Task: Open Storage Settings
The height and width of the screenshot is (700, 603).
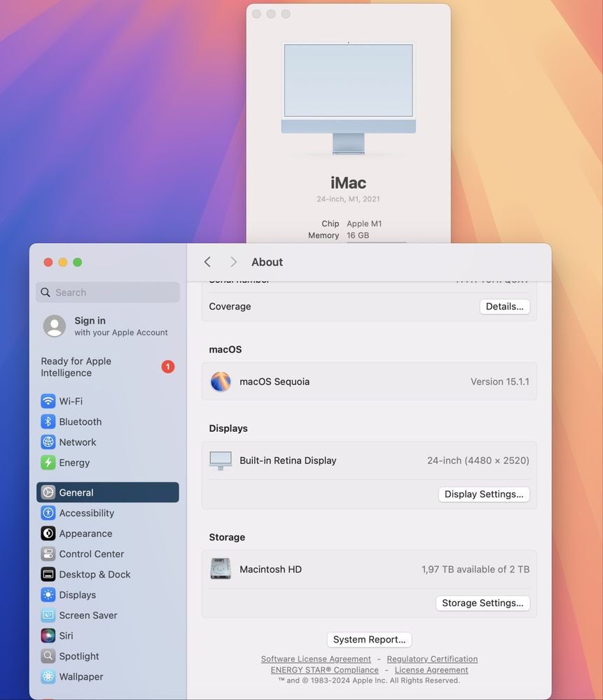Action: pos(483,603)
